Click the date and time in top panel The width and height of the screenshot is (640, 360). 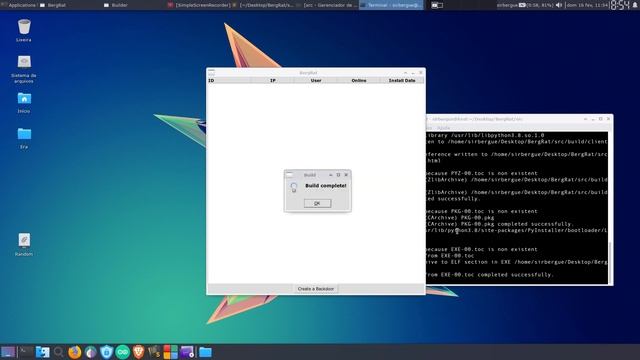(587, 5)
